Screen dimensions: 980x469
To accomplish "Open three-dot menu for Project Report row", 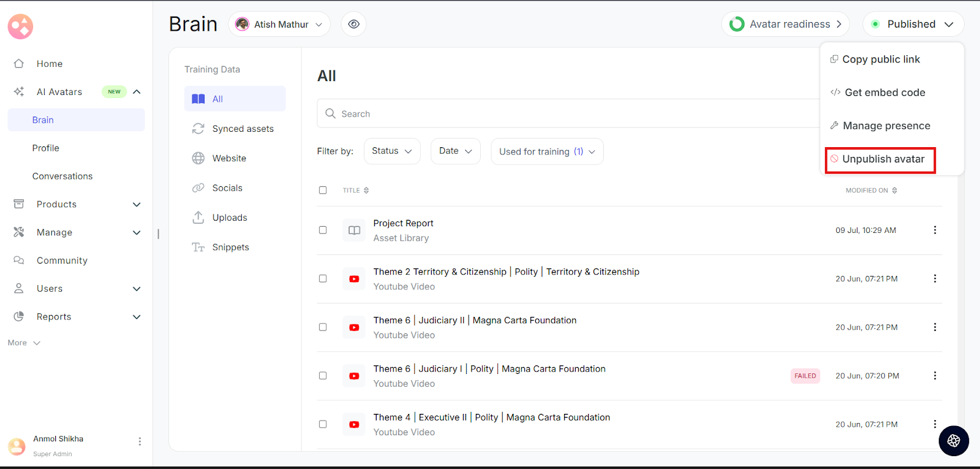I will [934, 230].
